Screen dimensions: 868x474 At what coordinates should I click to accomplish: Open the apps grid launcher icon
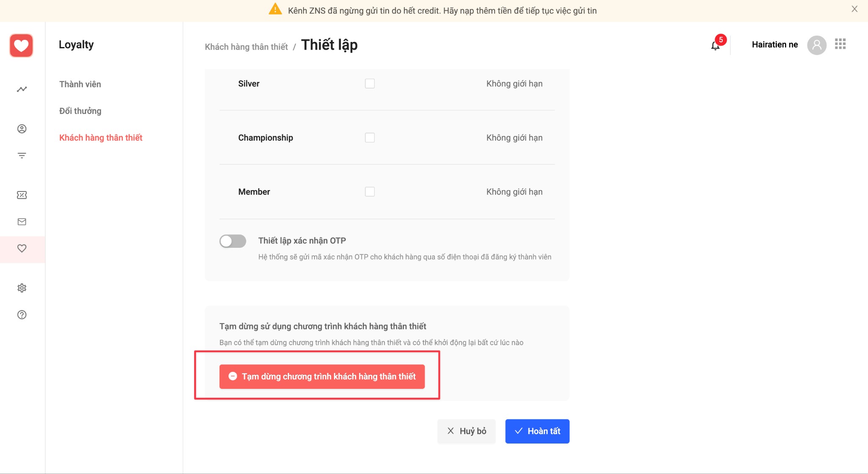(x=840, y=44)
